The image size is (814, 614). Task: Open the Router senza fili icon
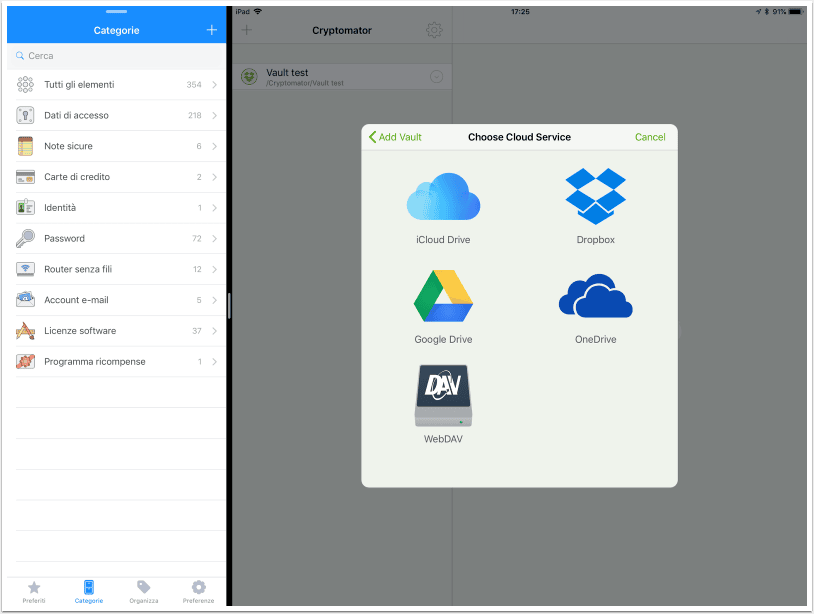click(25, 269)
